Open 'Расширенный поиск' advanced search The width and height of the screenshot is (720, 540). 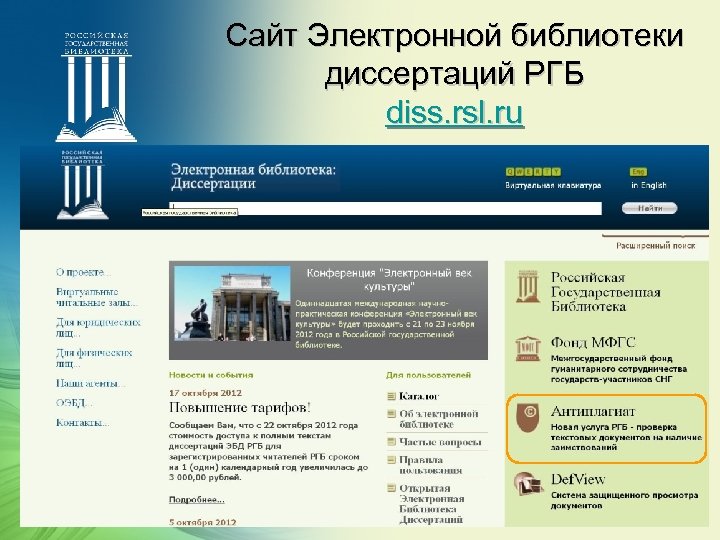pos(655,246)
